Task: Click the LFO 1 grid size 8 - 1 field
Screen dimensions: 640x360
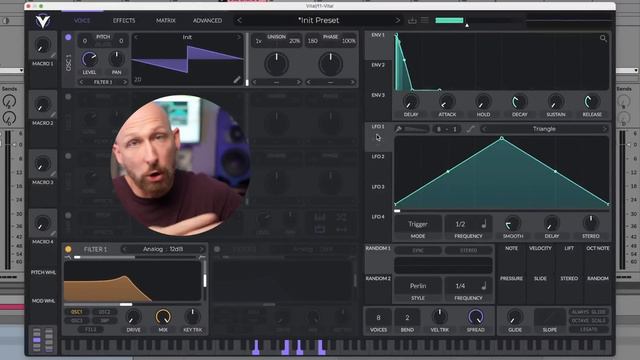Action: (447, 129)
